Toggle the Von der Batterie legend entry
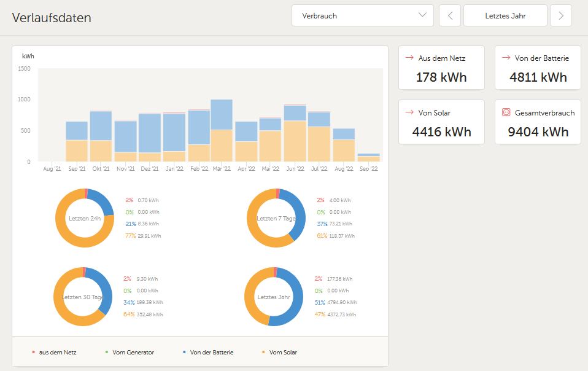The width and height of the screenshot is (588, 371). point(208,352)
